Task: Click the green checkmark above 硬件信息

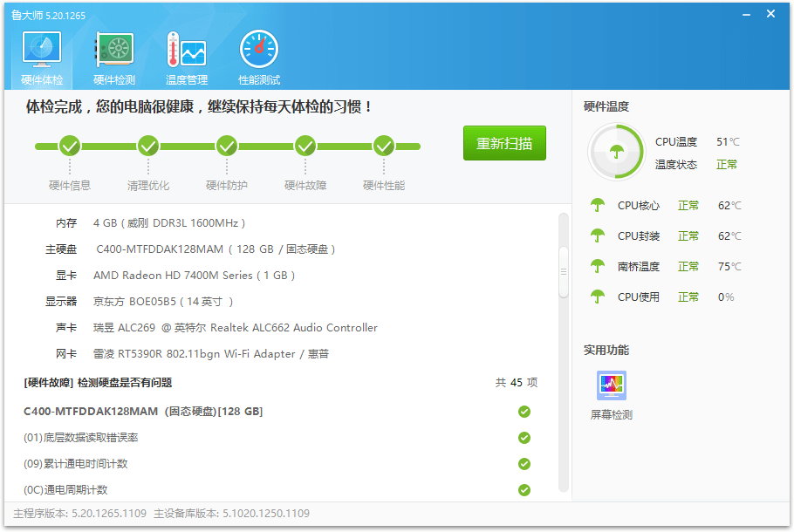Action: 69,147
